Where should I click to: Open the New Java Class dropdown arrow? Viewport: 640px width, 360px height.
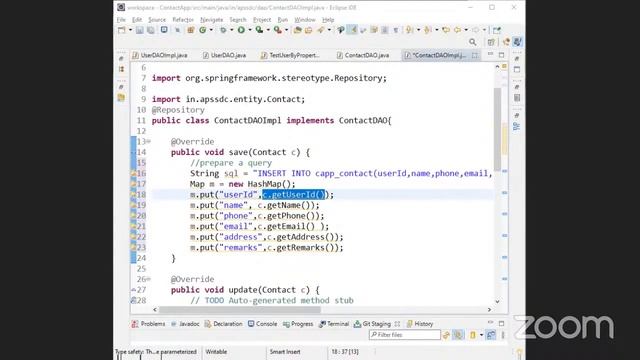pos(211,30)
